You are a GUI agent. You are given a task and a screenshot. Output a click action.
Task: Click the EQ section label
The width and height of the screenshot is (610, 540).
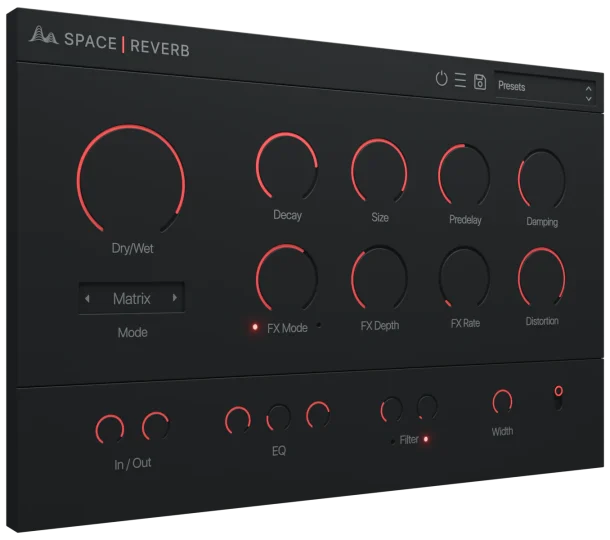(x=279, y=451)
